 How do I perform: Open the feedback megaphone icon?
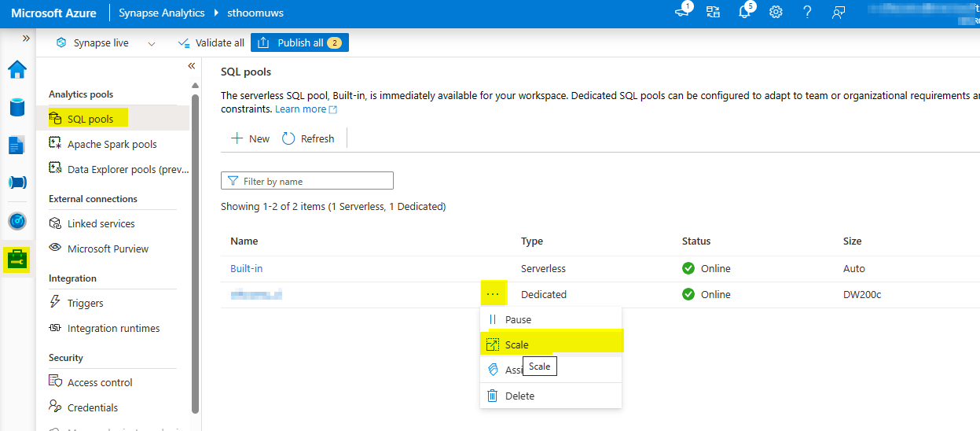[x=681, y=12]
